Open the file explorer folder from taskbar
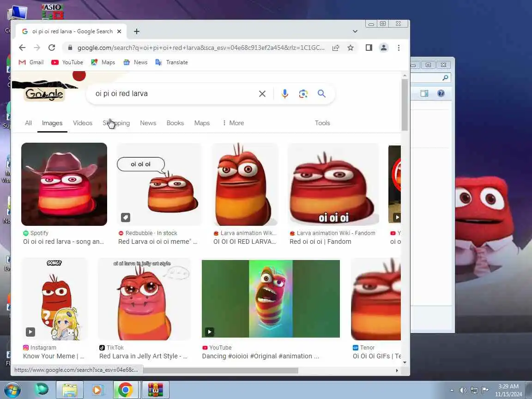This screenshot has width=532, height=399. (69, 390)
